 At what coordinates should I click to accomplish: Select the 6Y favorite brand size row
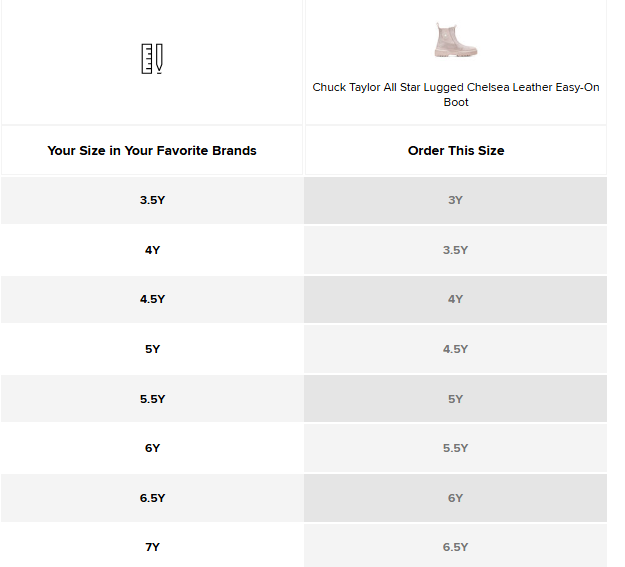152,448
